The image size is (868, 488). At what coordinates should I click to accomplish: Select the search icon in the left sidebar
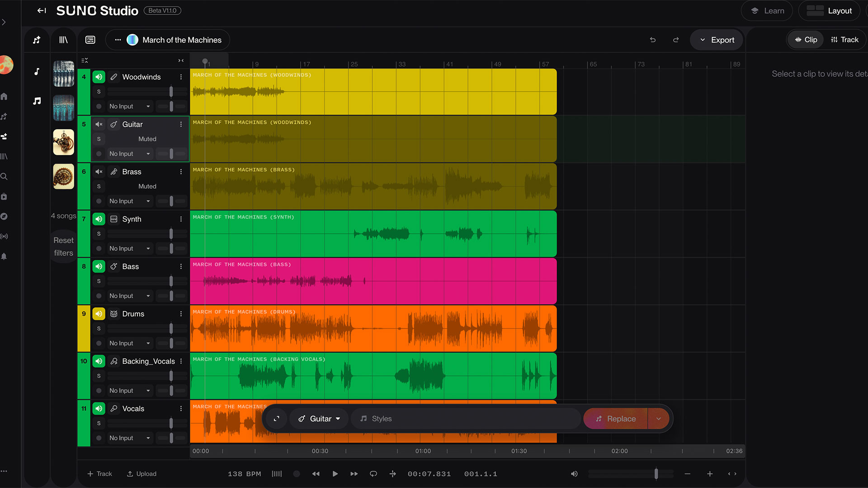pos(5,176)
